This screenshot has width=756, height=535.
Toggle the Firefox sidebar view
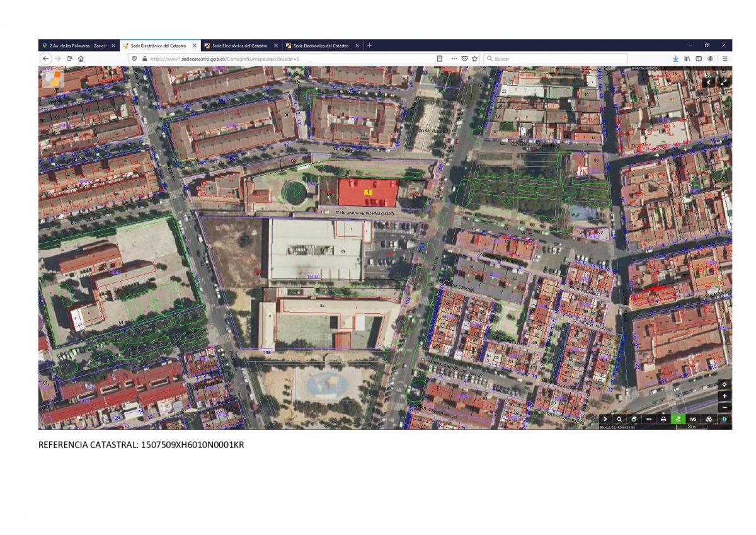click(x=699, y=59)
